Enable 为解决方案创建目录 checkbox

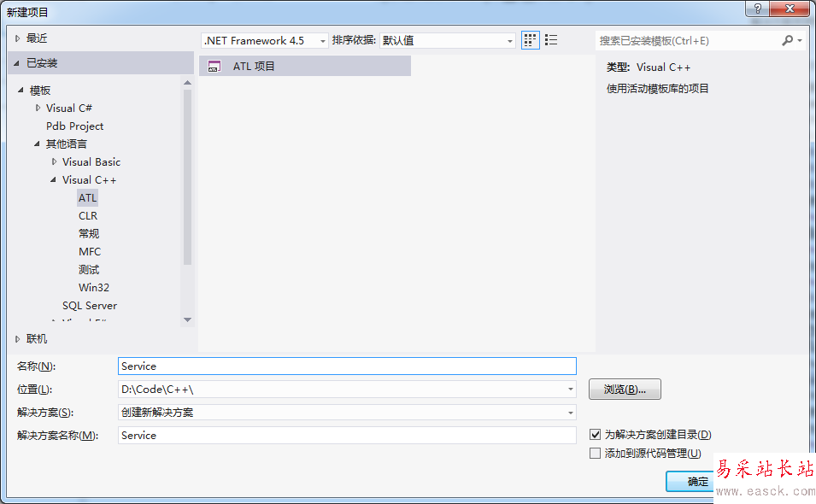595,434
